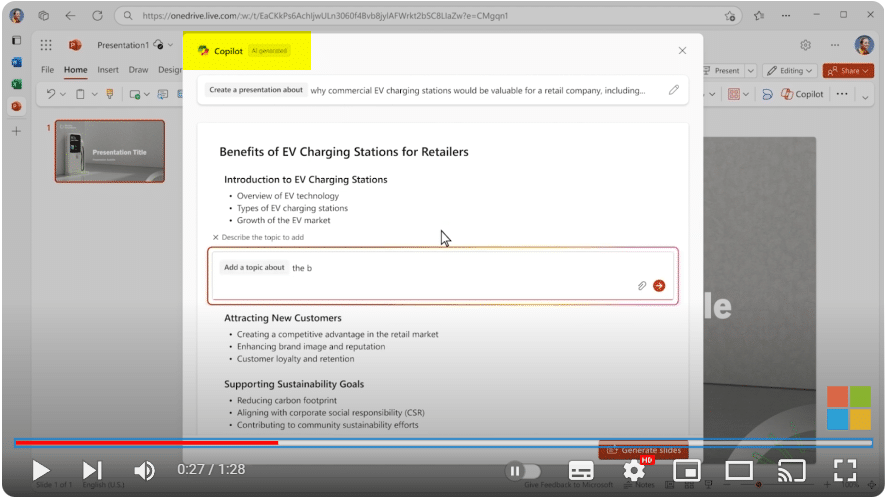Expand the ribbon display chevron
Screen dimensions: 887x499
[865, 97]
